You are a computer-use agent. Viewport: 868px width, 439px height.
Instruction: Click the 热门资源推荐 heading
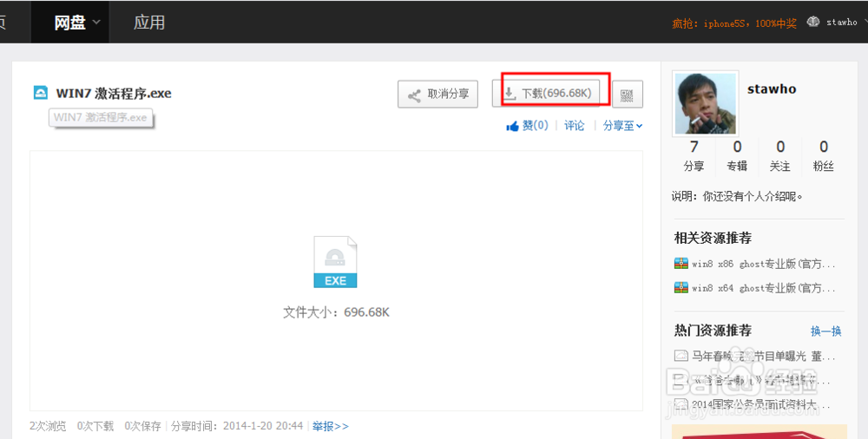[x=713, y=331]
